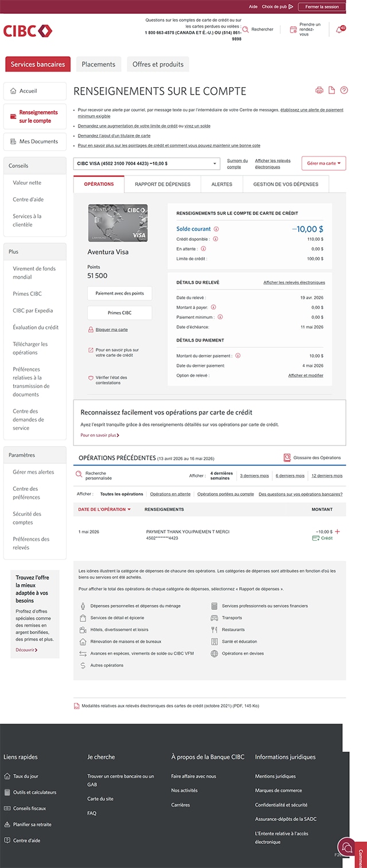Click Paiement avec des points button
Viewport: 367px width, 868px height.
pos(120,293)
